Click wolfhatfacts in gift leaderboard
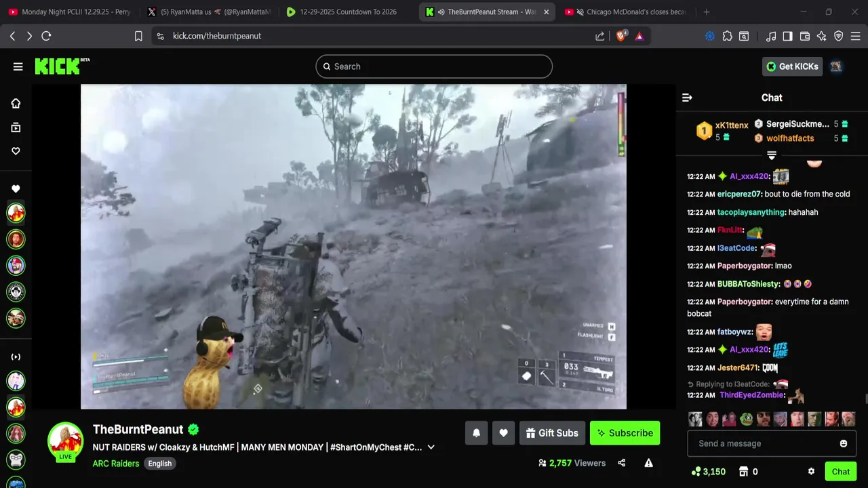 (x=790, y=138)
